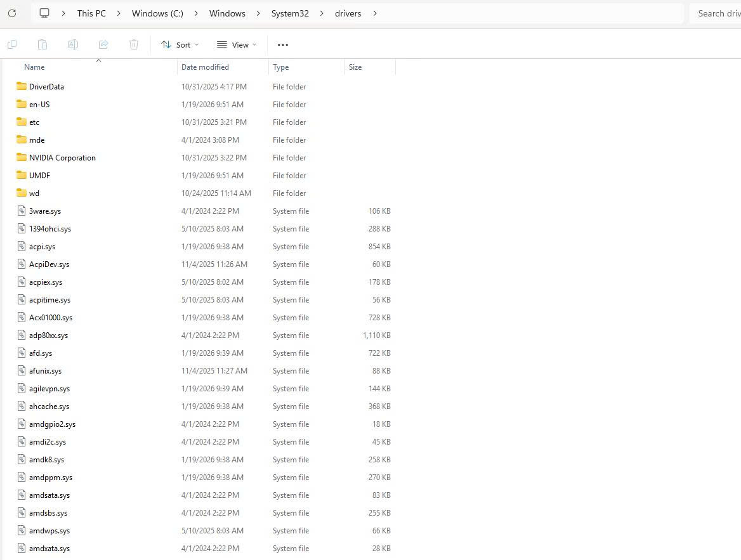This screenshot has width=741, height=560.
Task: Click the Refresh icon in address bar
Action: [12, 13]
